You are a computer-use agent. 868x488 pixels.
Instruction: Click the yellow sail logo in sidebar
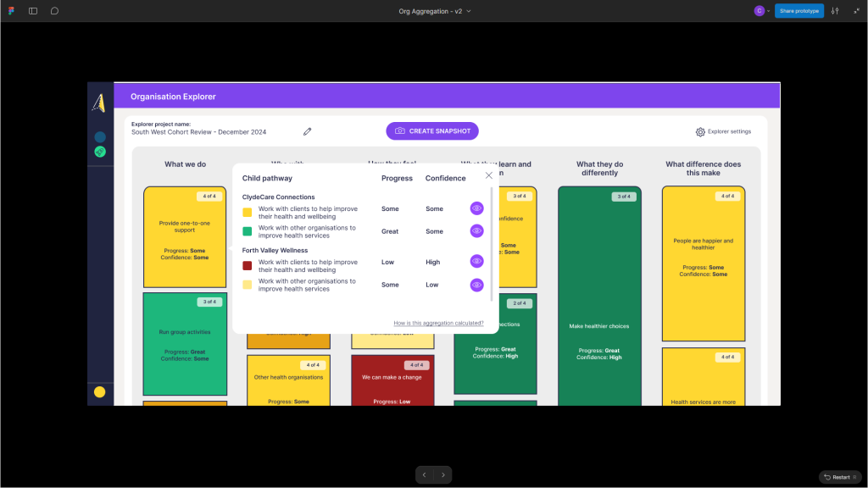pyautogui.click(x=99, y=103)
